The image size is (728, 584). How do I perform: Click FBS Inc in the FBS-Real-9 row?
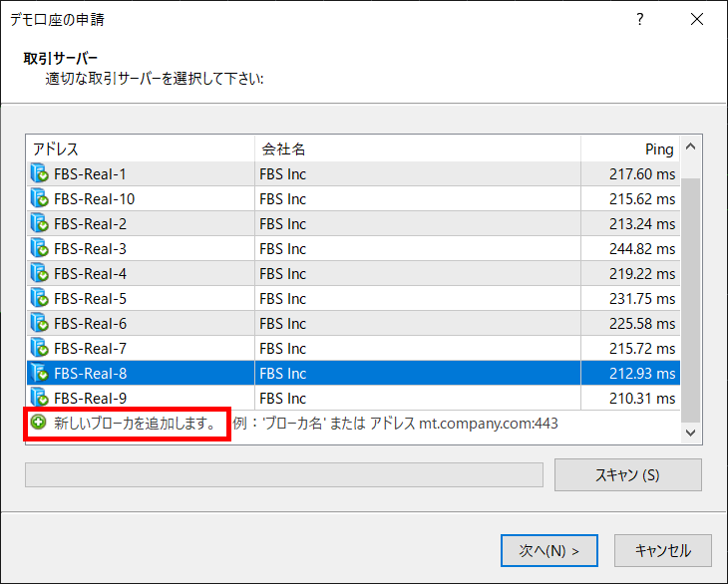[283, 399]
